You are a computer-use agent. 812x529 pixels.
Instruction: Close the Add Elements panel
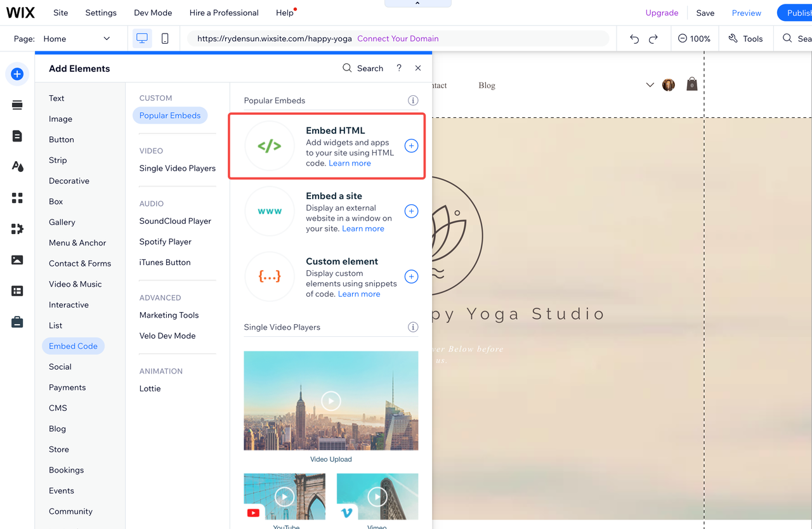click(x=418, y=68)
